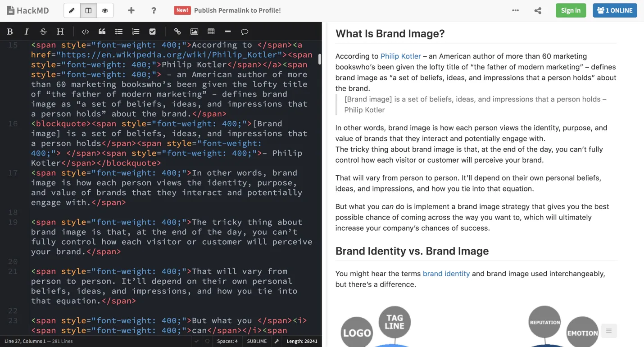Open the table of contents menu button

pos(608,331)
